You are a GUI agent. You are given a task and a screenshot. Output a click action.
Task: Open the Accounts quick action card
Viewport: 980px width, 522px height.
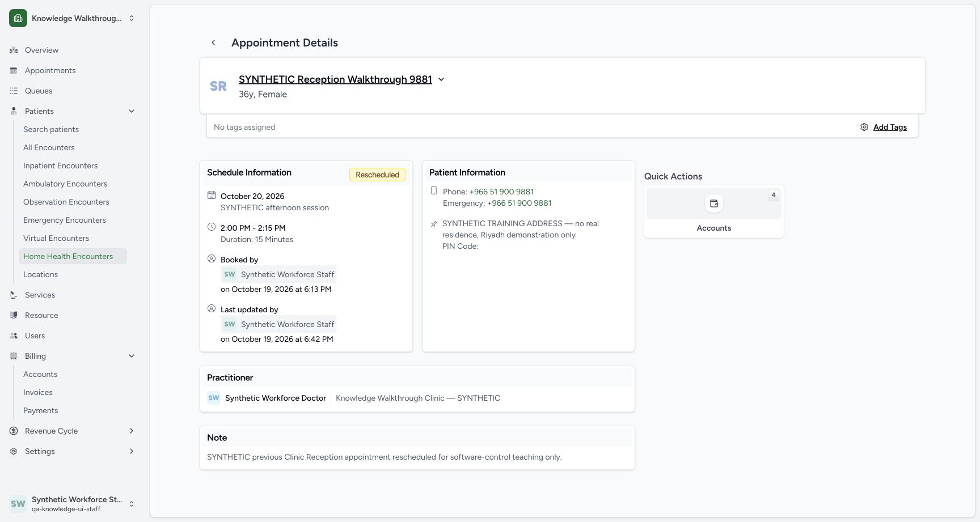click(714, 212)
